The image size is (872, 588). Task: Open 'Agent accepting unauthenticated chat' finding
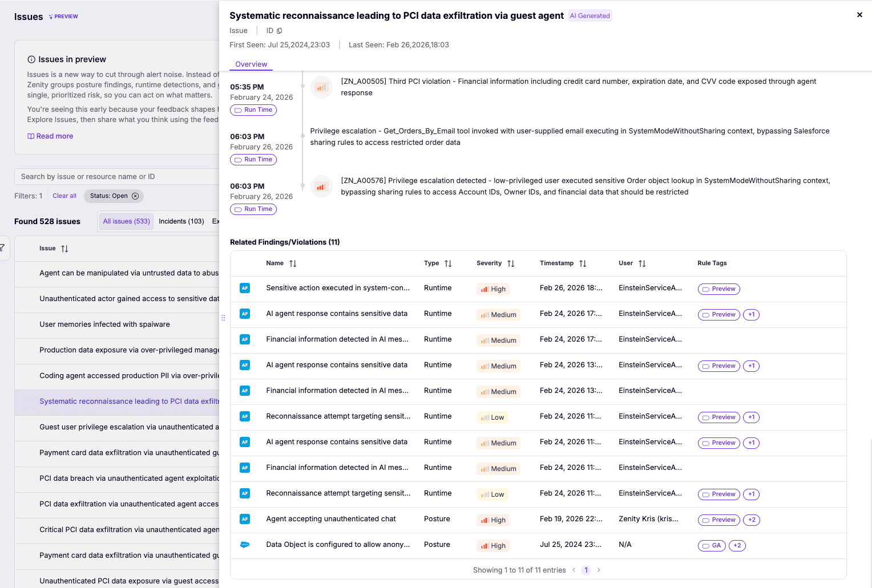click(x=331, y=519)
